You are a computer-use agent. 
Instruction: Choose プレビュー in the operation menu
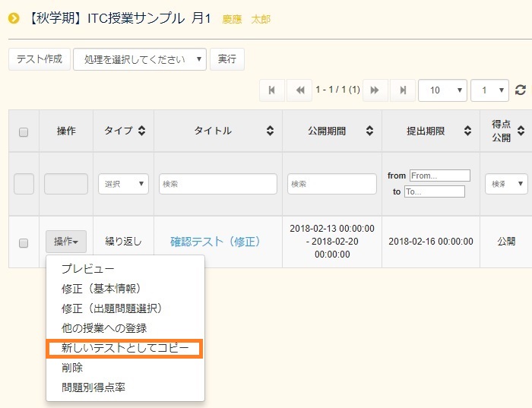87,269
